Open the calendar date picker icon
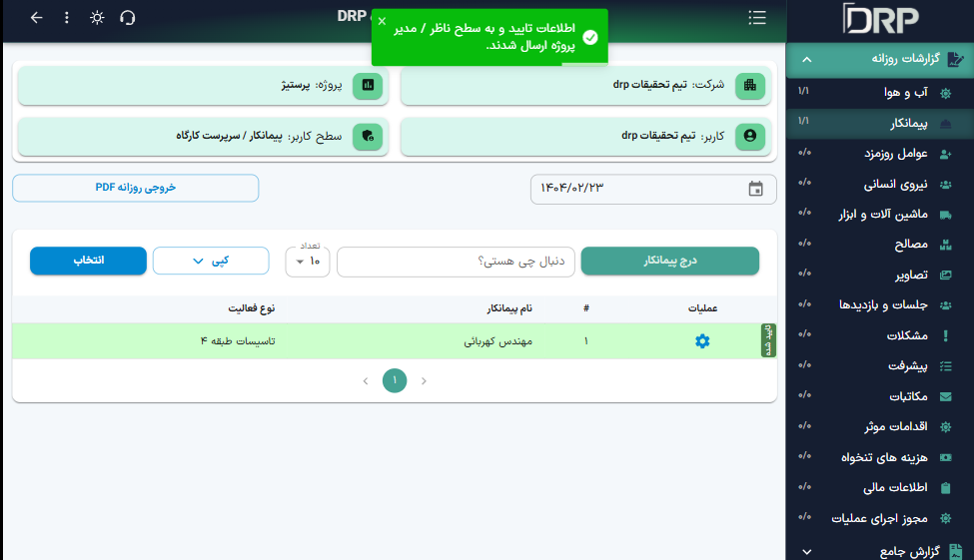The width and height of the screenshot is (974, 560). [755, 189]
